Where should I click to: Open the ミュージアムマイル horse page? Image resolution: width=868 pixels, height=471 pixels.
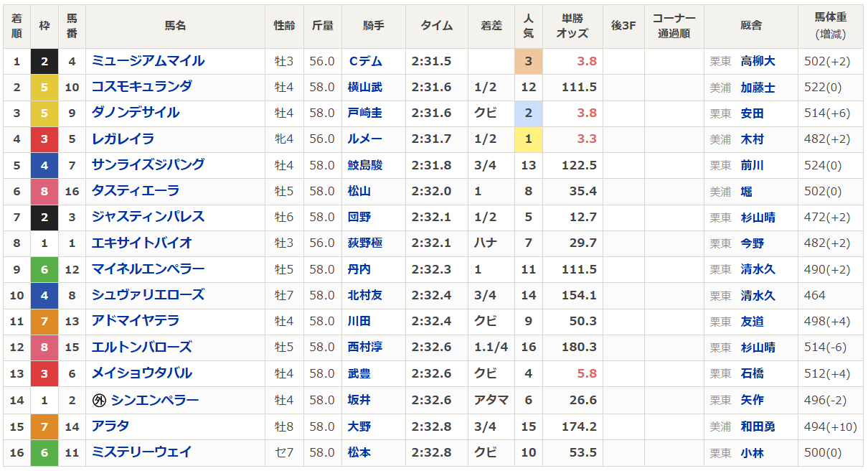click(148, 61)
